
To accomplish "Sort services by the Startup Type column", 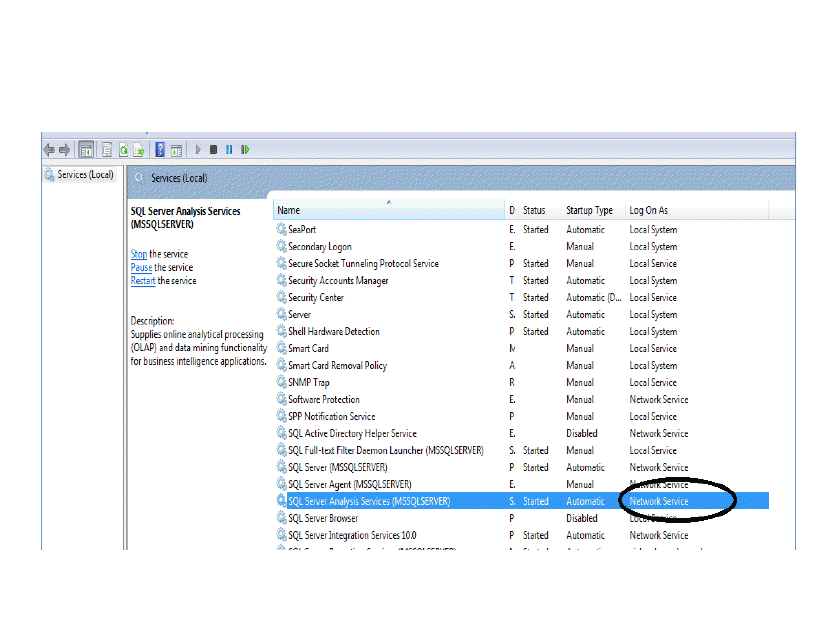I will pos(589,210).
